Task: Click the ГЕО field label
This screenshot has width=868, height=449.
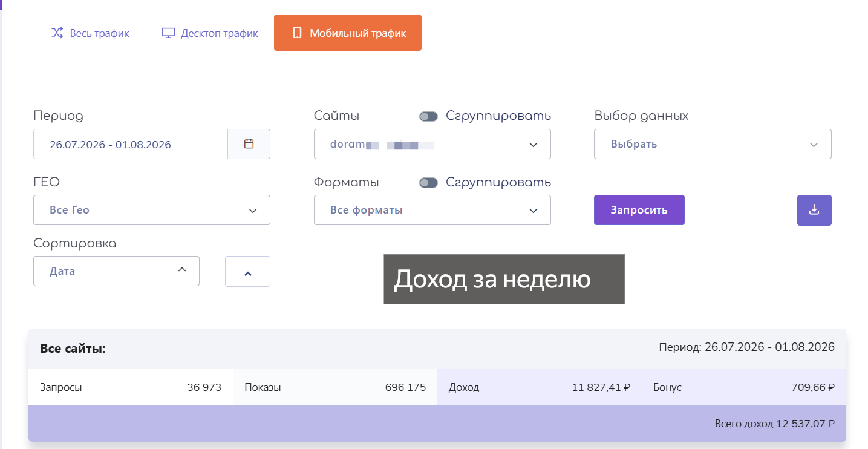Action: (x=47, y=182)
